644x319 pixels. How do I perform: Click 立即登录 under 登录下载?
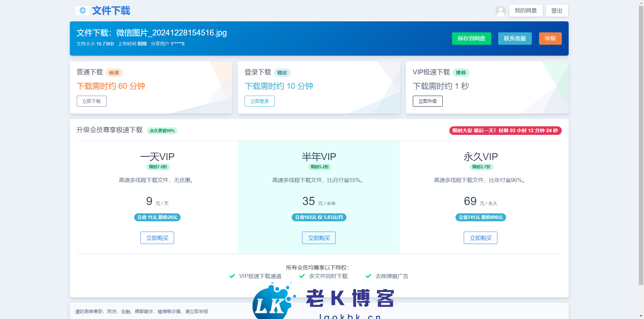(x=260, y=101)
